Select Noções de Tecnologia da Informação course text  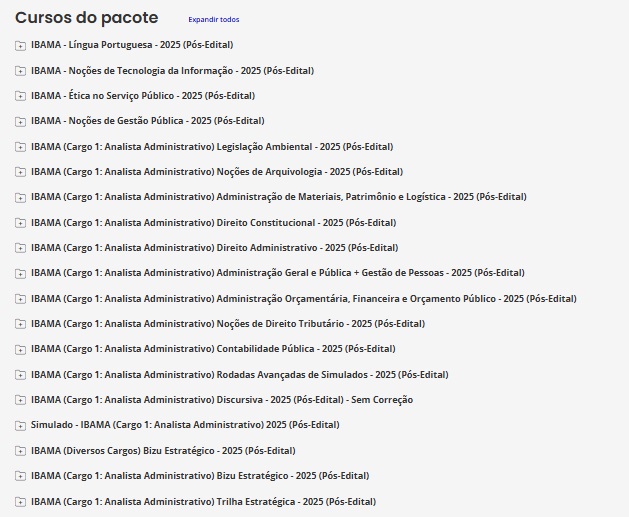click(172, 71)
